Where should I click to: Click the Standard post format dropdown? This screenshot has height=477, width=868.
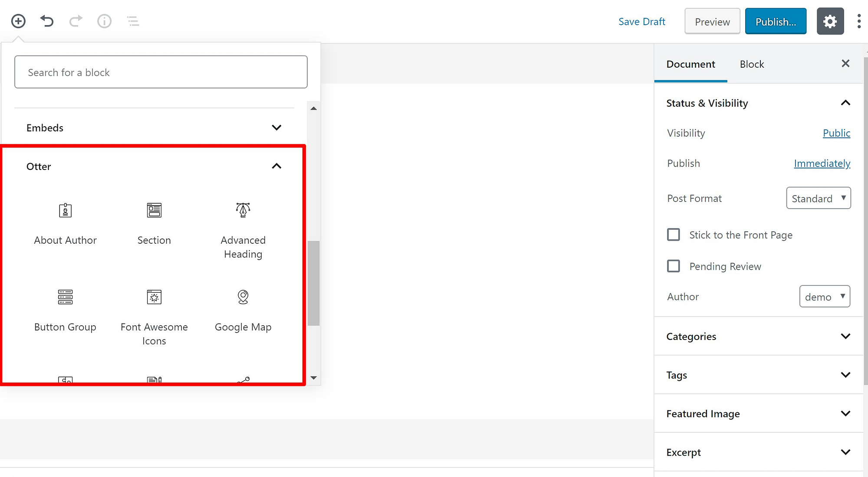(818, 199)
